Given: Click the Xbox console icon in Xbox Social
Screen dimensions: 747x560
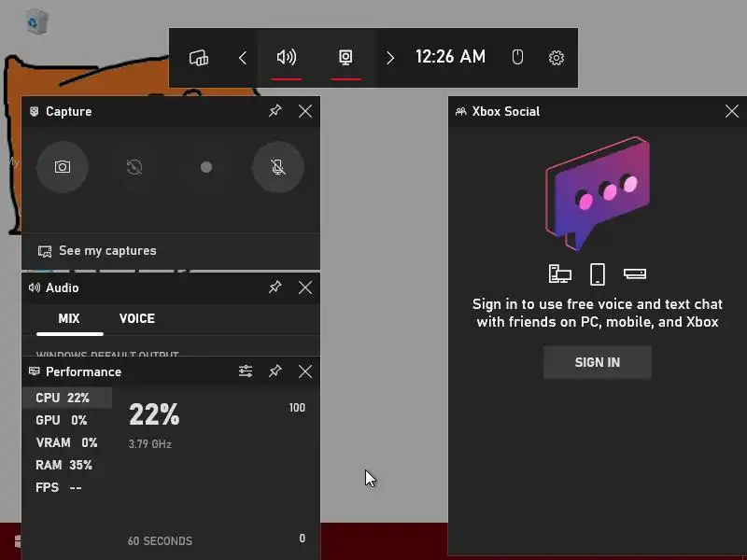Looking at the screenshot, I should click(635, 273).
